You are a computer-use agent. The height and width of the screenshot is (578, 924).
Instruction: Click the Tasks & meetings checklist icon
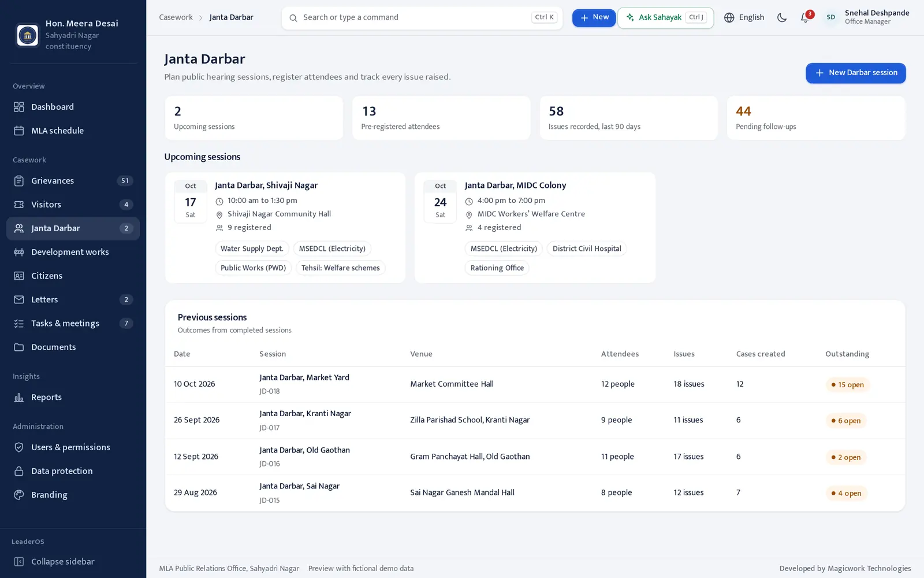(19, 323)
